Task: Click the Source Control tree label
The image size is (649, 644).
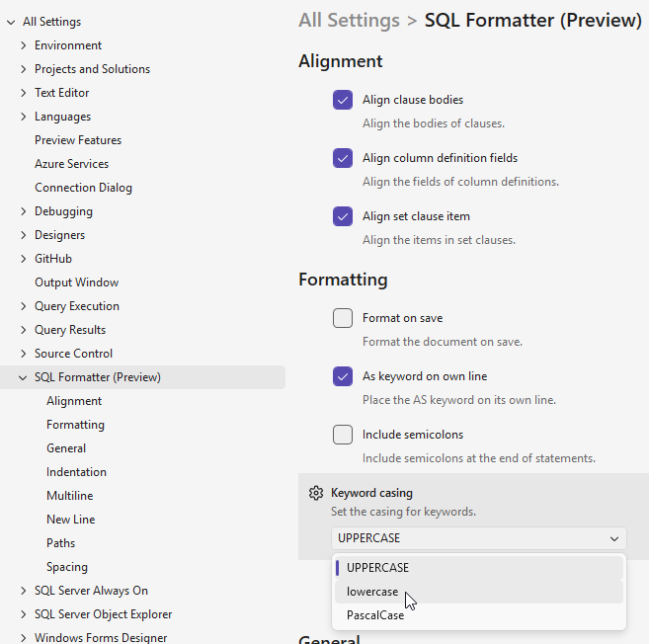Action: 74,354
